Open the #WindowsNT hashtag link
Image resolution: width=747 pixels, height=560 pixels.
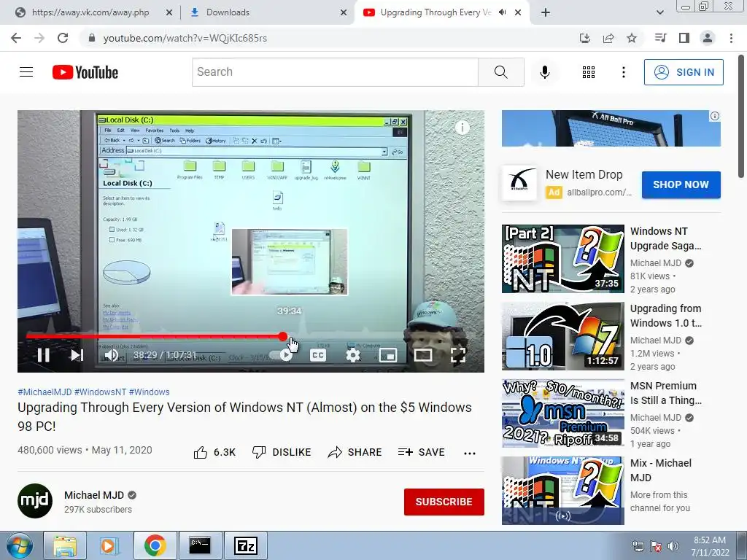click(x=100, y=392)
